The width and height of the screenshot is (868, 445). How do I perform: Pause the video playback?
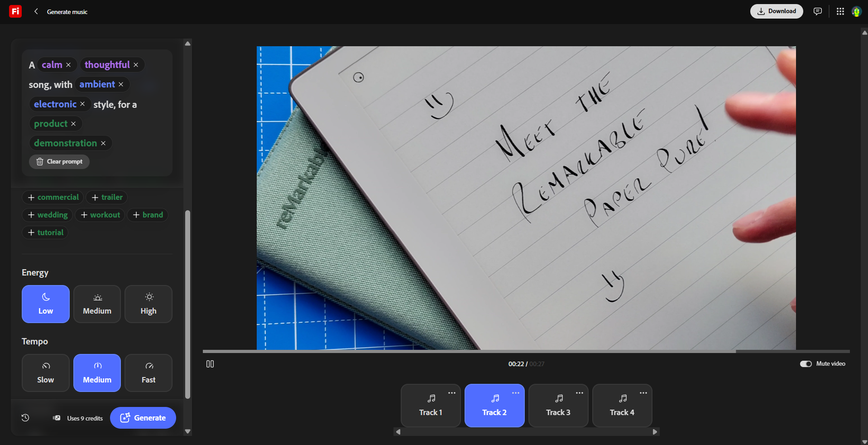(x=210, y=364)
